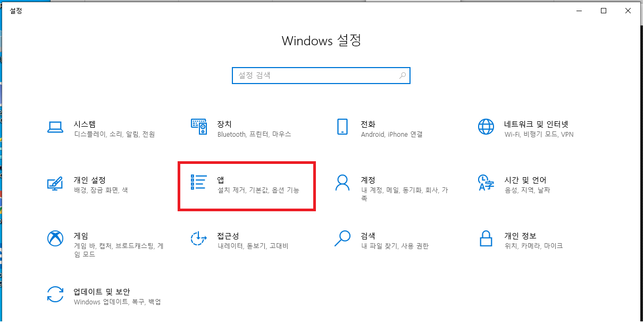Click the 장치 keyboard-speaker icon
This screenshot has width=644, height=323.
(198, 127)
